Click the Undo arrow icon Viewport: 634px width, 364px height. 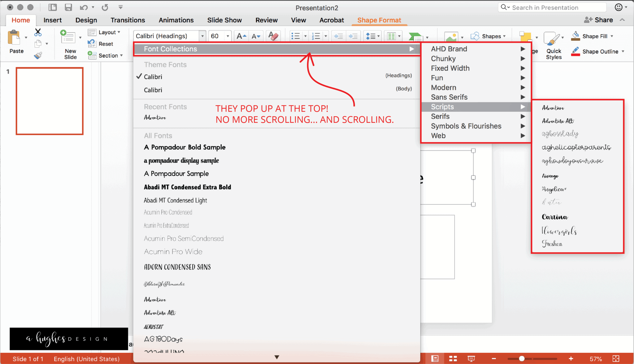(84, 7)
